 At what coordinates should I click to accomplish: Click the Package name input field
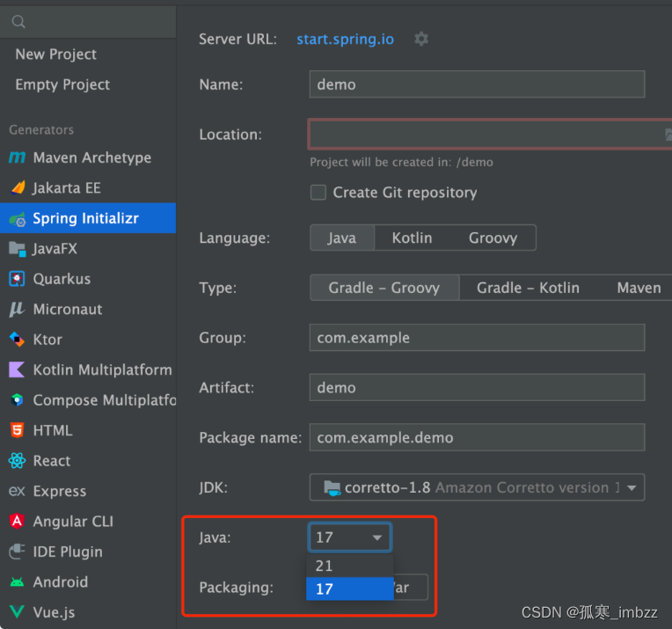[x=477, y=437]
